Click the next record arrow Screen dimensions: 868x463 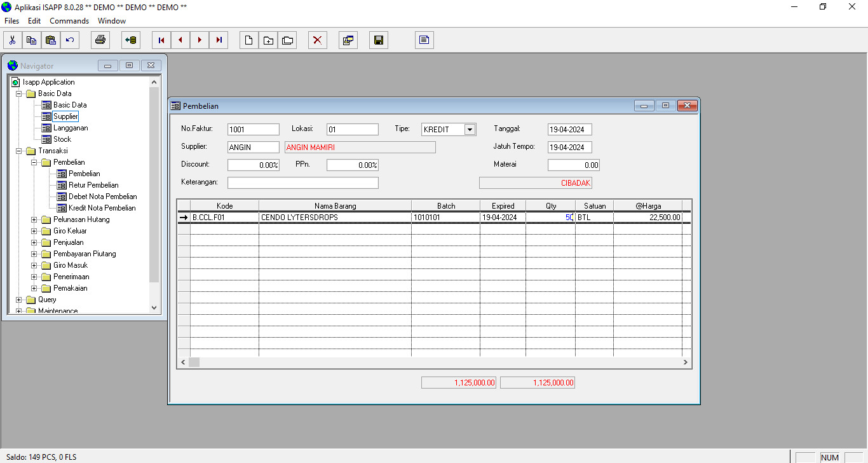click(200, 40)
